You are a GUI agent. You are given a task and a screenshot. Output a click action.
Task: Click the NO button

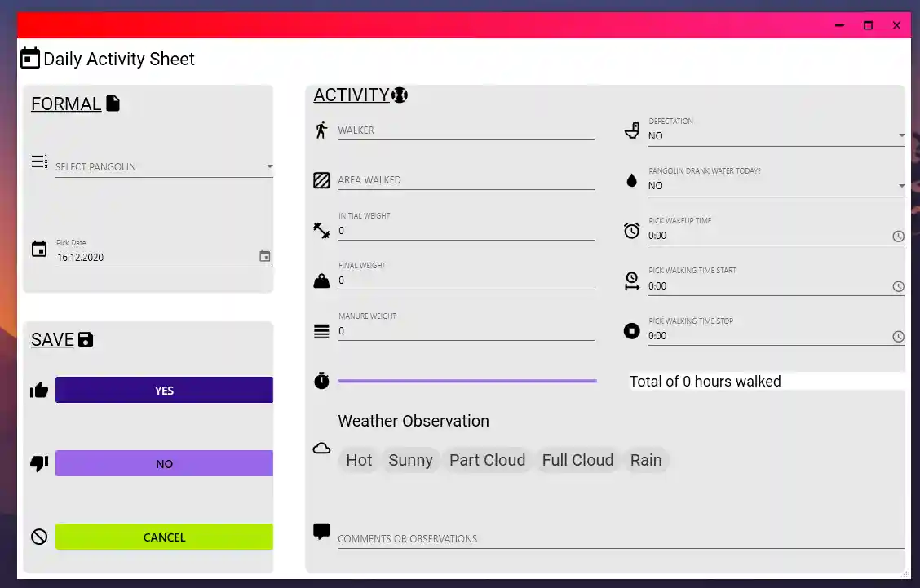[164, 463]
